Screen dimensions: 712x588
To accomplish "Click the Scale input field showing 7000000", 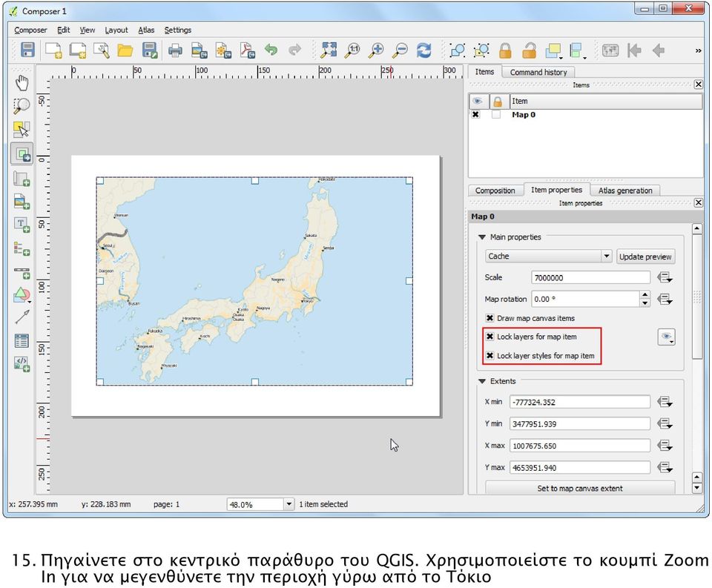I will (x=591, y=277).
